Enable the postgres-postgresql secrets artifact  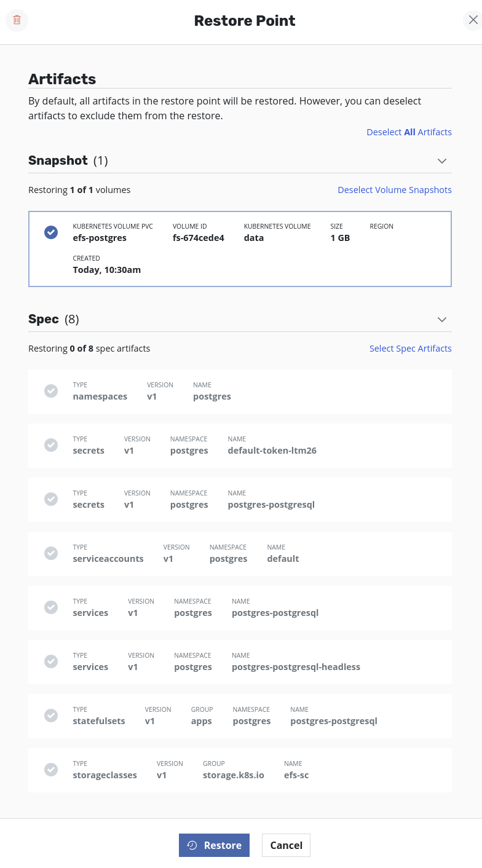pyautogui.click(x=51, y=499)
